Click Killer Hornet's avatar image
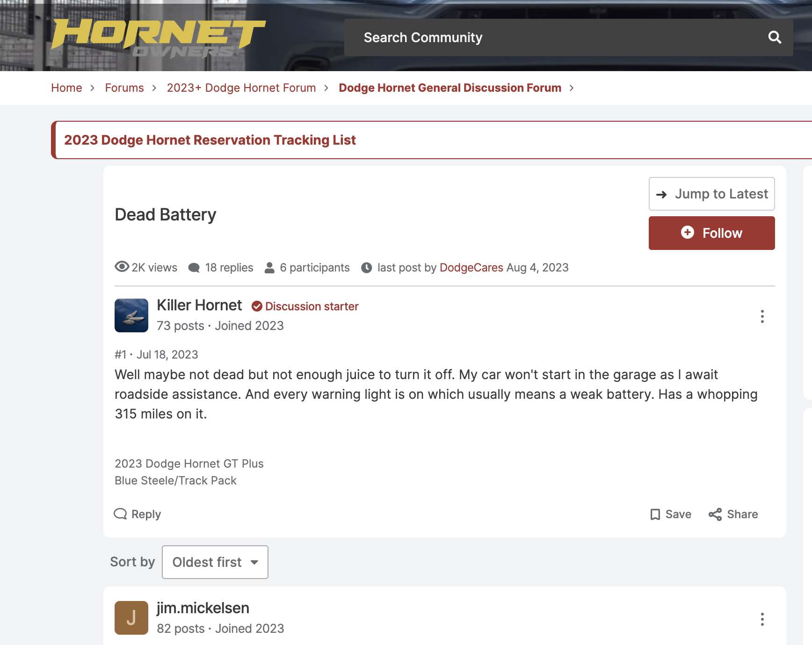Screen dimensions: 812x645 131,315
